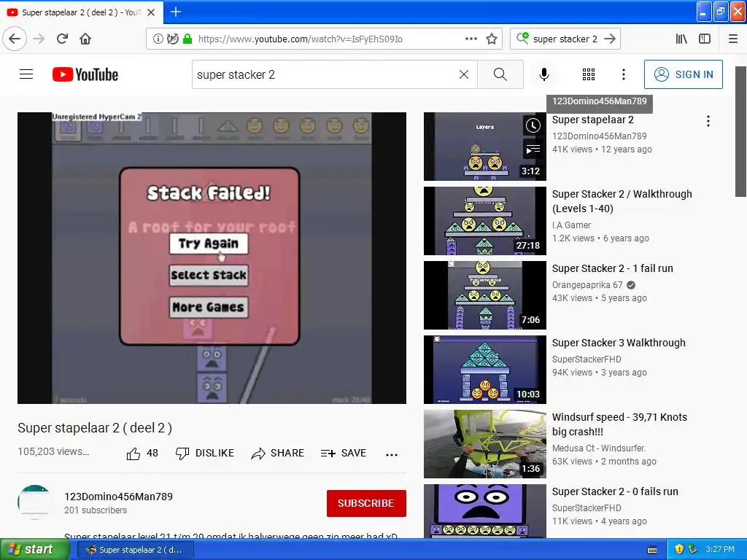This screenshot has width=747, height=560.
Task: Close the Super stapelaar 2 browser tab
Action: point(151,12)
